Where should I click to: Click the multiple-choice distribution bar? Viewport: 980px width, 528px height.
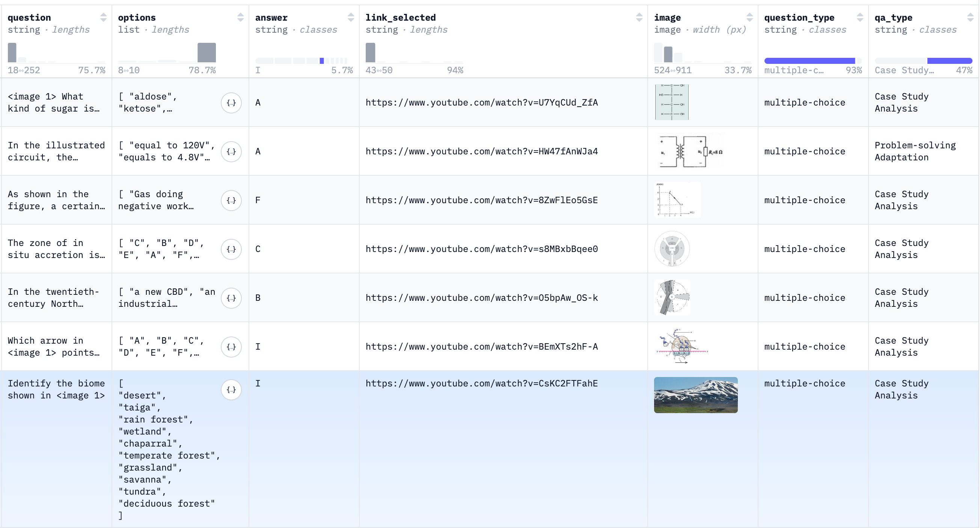(x=810, y=60)
